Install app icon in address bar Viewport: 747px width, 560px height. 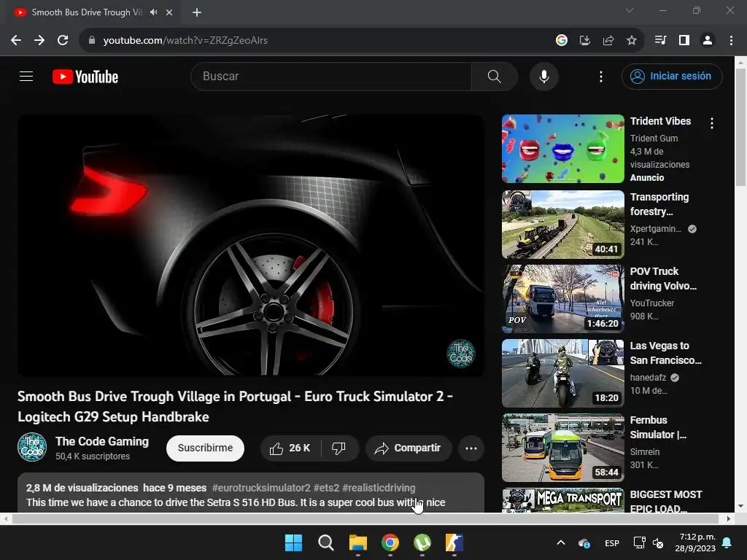584,41
